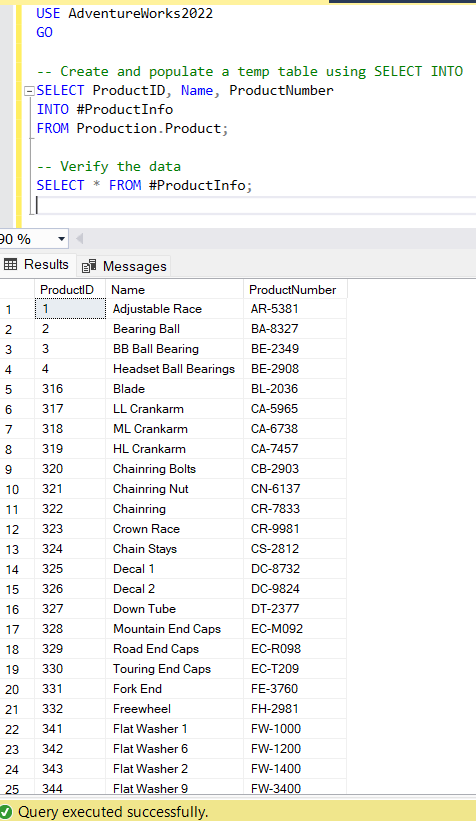The width and height of the screenshot is (476, 821).
Task: Select the ProductNumber column header
Action: pos(295,290)
